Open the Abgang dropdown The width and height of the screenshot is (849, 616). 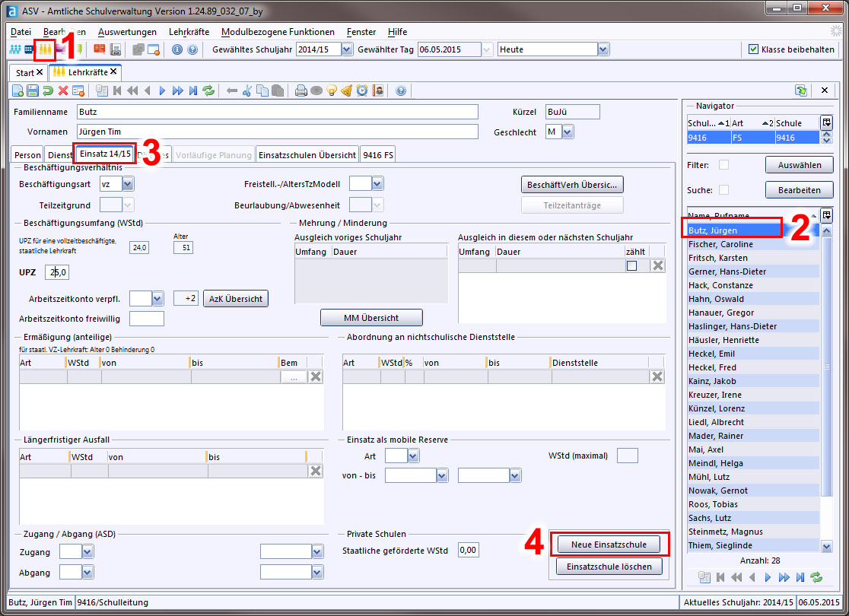click(x=87, y=572)
